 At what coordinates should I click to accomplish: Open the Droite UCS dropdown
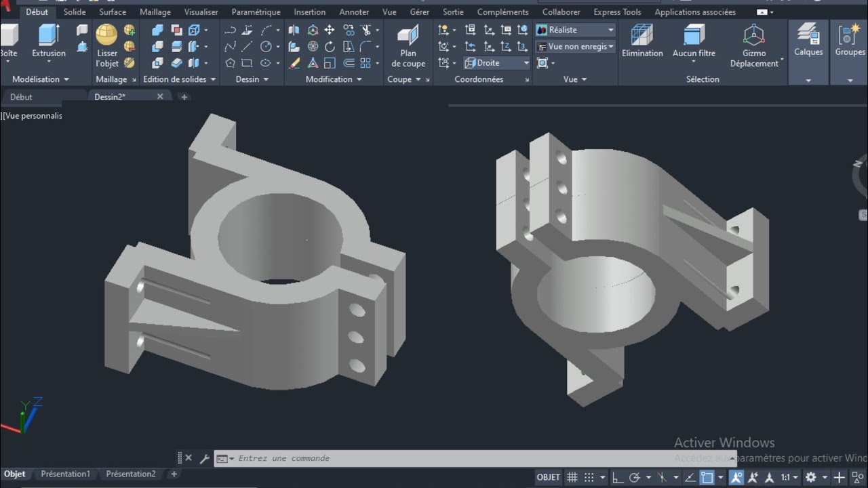497,63
